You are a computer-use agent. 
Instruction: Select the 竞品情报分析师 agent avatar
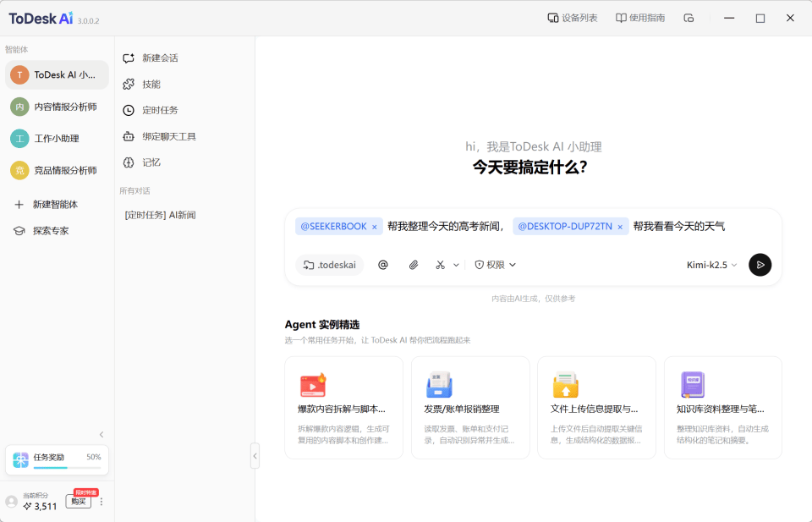pyautogui.click(x=19, y=170)
